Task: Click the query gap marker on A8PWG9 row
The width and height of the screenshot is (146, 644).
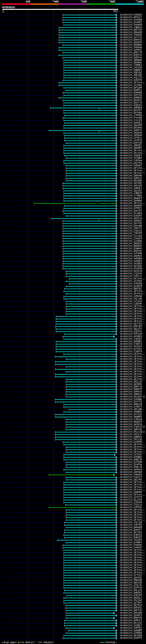Action: pos(99,109)
